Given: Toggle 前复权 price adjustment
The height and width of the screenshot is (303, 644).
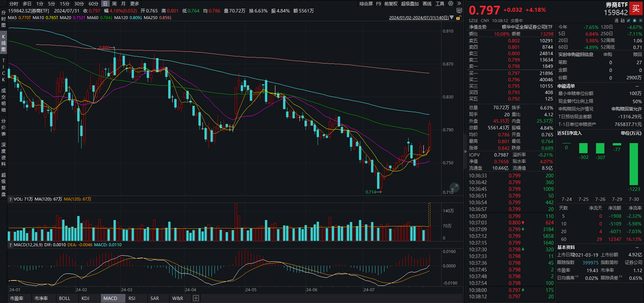Looking at the screenshot, I should [x=391, y=4].
